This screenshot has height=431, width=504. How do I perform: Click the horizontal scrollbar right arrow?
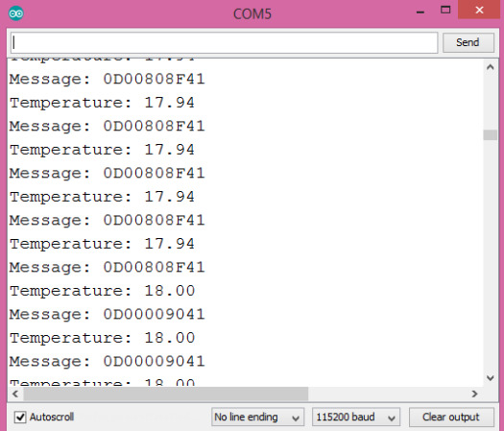click(x=474, y=394)
